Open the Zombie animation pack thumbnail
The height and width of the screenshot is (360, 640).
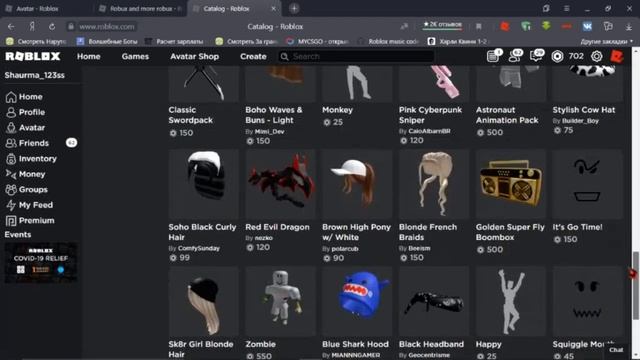280,301
